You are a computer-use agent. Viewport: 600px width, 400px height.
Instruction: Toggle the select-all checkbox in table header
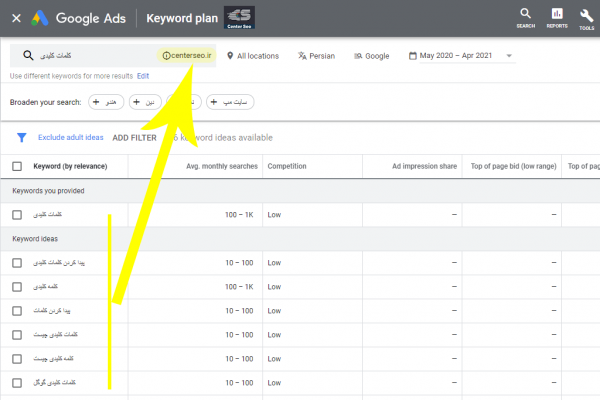click(17, 166)
